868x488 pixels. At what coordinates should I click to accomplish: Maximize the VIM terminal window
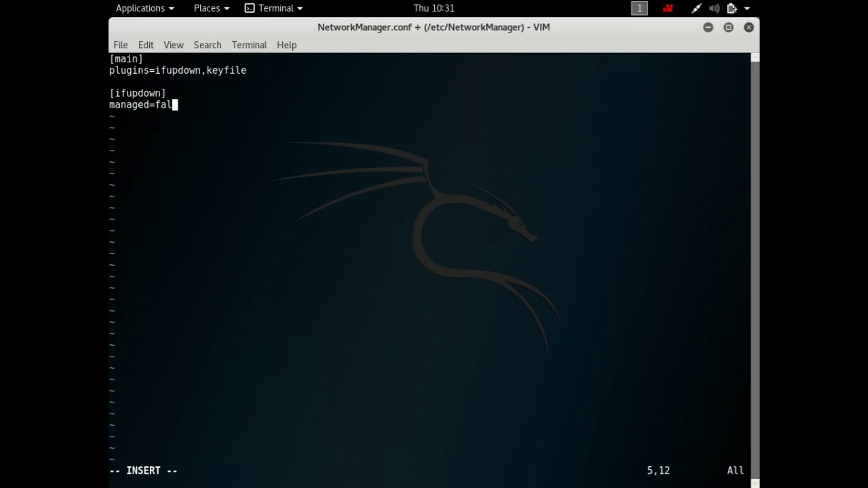pyautogui.click(x=728, y=27)
